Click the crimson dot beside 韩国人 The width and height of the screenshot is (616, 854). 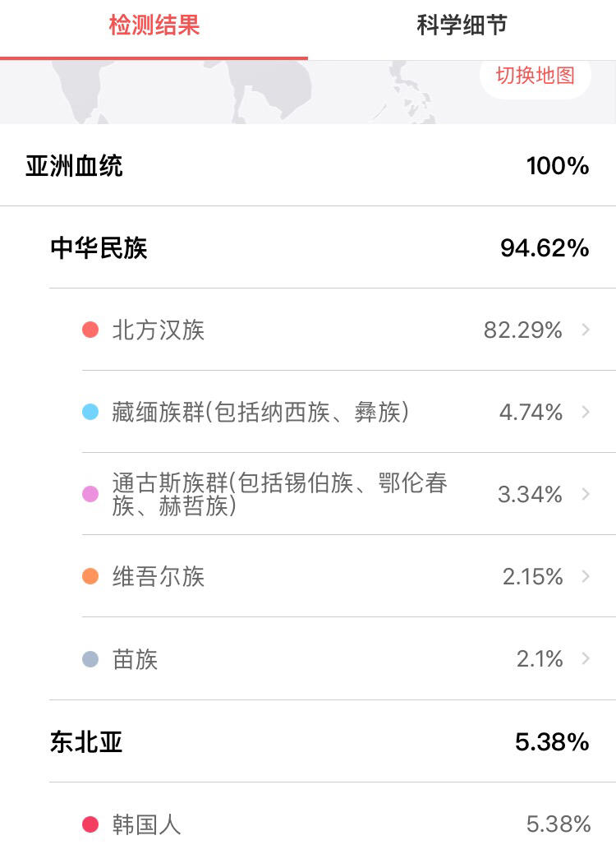point(90,824)
